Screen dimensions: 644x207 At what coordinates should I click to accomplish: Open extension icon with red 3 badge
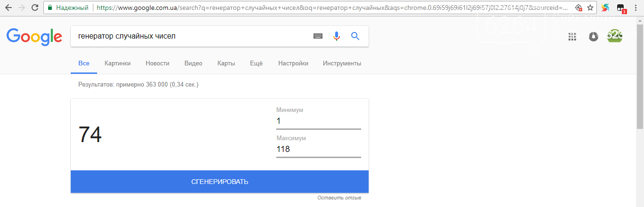(621, 8)
